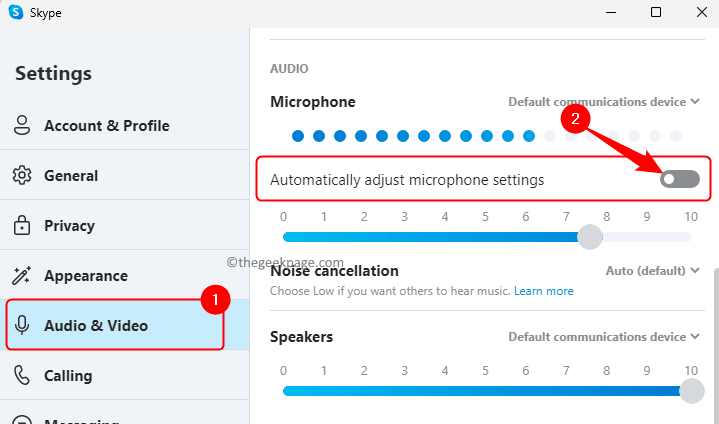This screenshot has width=719, height=424.
Task: Click the Account & Profile person icon
Action: 22,126
